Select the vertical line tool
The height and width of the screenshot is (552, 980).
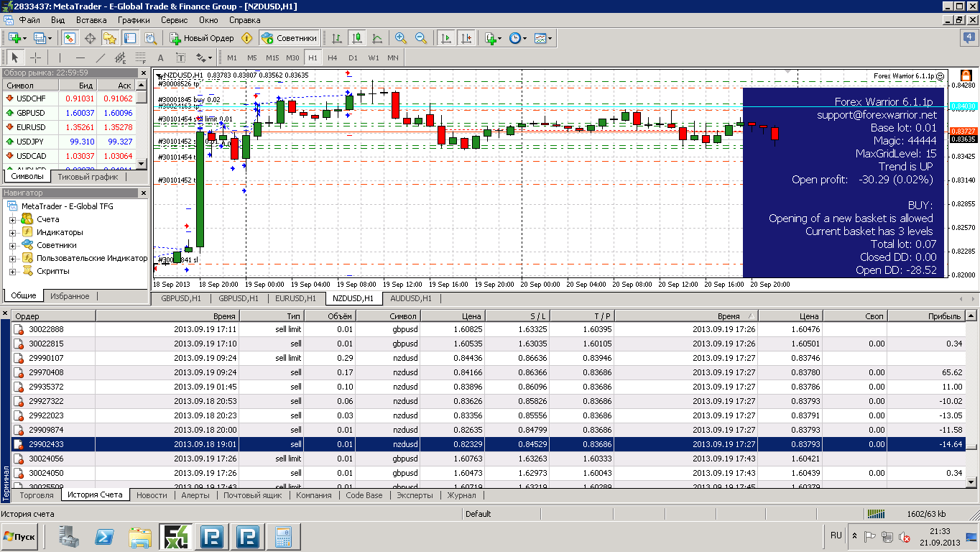click(x=60, y=57)
